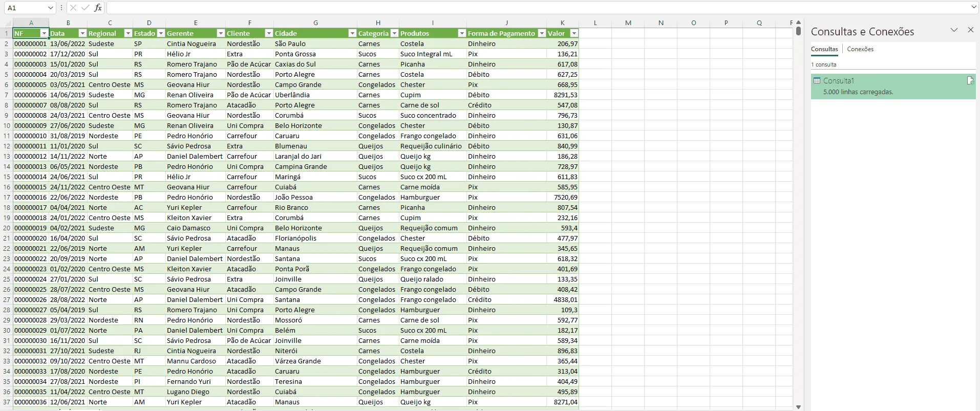Click the Select All corner button
The image size is (980, 411).
[x=7, y=23]
